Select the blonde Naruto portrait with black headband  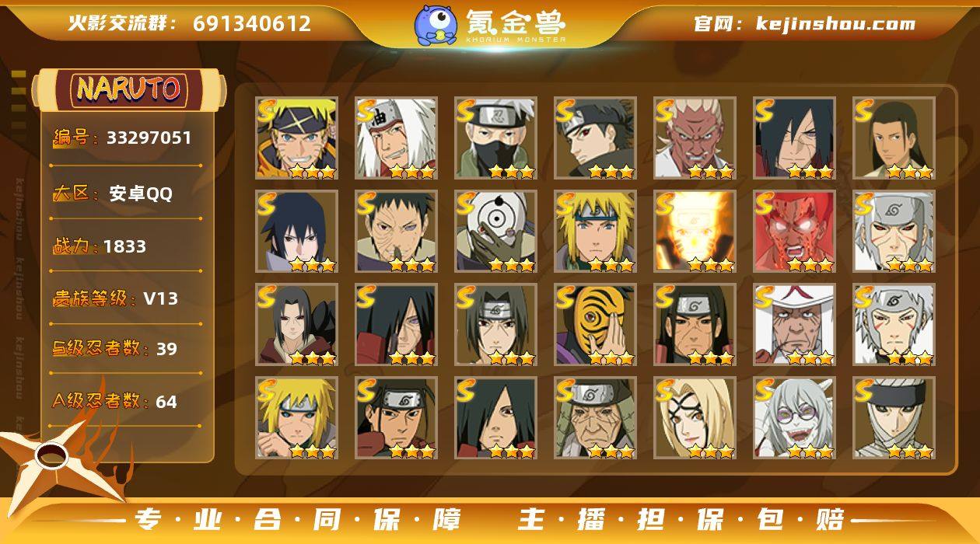click(296, 138)
